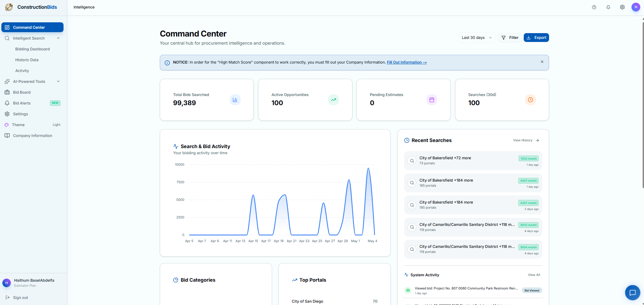Open the top bar settings gear
Image resolution: width=644 pixels, height=305 pixels.
point(622,7)
